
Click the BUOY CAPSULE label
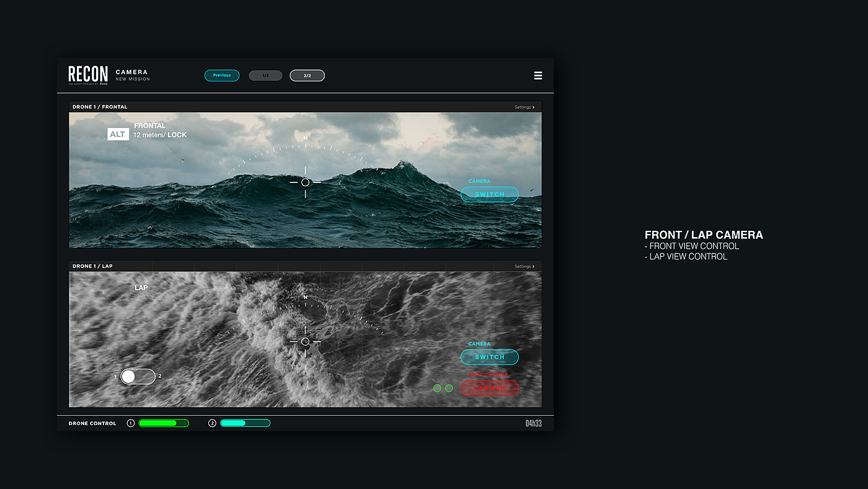click(488, 375)
